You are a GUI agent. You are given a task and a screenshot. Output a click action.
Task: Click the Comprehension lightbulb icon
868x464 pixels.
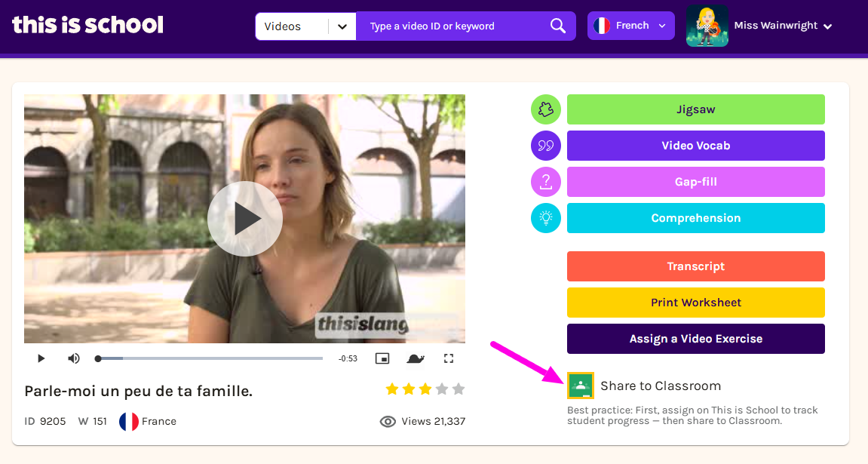(546, 218)
